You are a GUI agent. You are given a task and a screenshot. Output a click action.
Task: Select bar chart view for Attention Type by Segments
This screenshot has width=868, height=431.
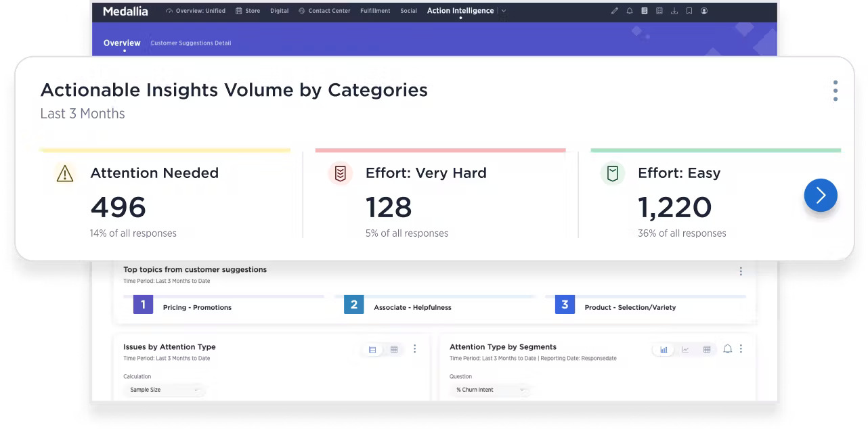point(664,350)
